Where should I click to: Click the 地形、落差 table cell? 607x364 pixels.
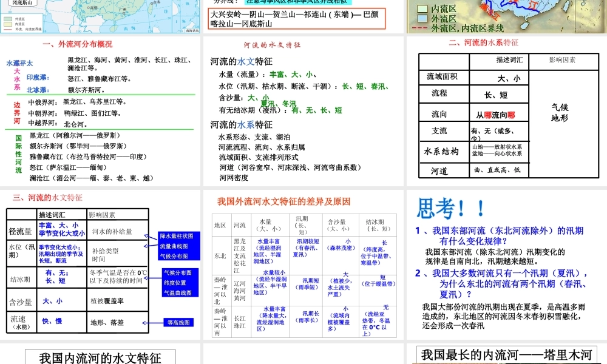pos(118,322)
